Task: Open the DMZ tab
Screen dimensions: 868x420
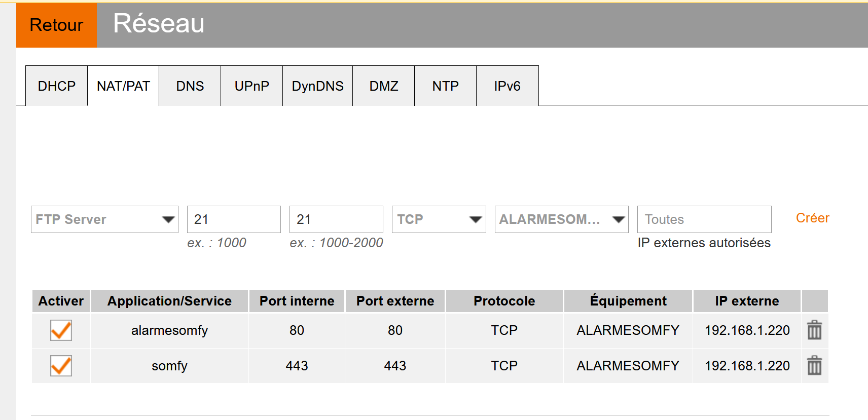Action: [383, 86]
